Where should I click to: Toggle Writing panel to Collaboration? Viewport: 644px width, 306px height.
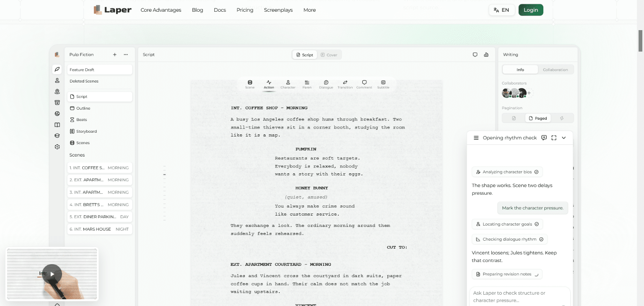[555, 69]
